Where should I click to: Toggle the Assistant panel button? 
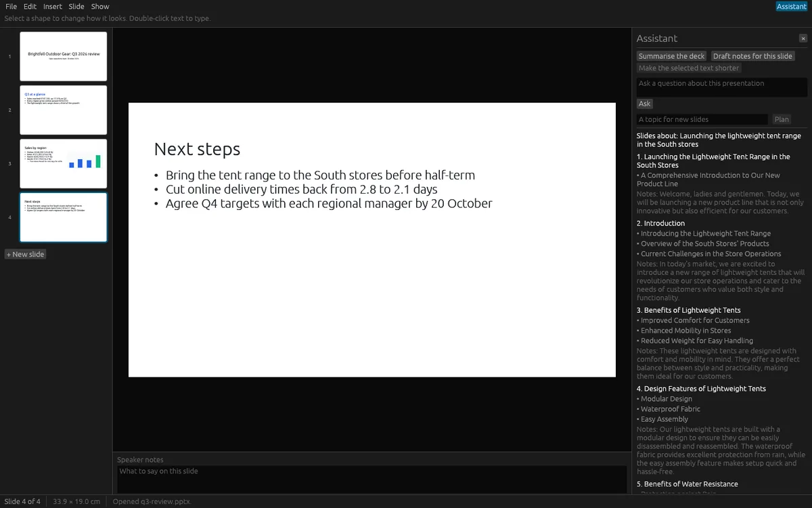point(791,6)
